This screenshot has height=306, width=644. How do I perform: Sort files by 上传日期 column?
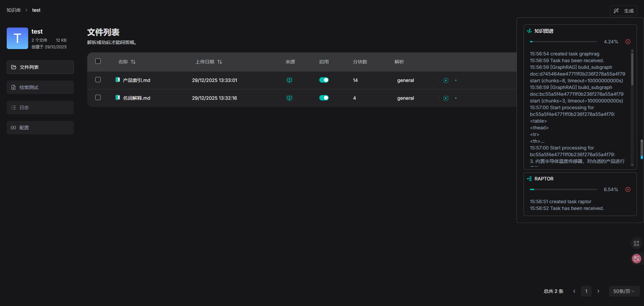click(x=220, y=62)
